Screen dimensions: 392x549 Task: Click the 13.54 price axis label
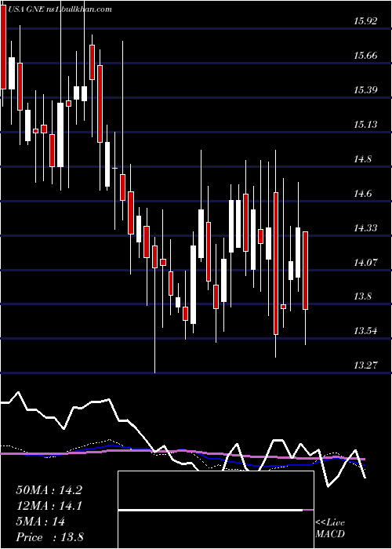point(365,331)
